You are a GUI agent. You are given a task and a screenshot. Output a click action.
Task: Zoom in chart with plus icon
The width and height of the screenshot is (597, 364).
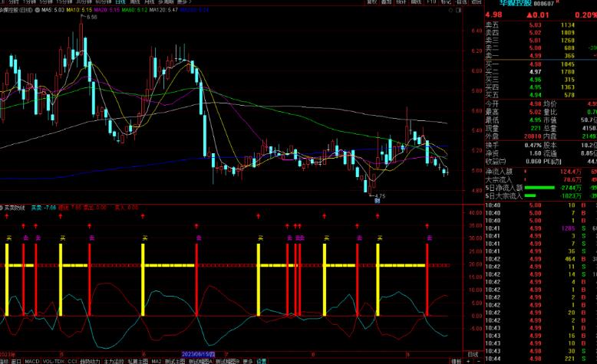(x=469, y=361)
